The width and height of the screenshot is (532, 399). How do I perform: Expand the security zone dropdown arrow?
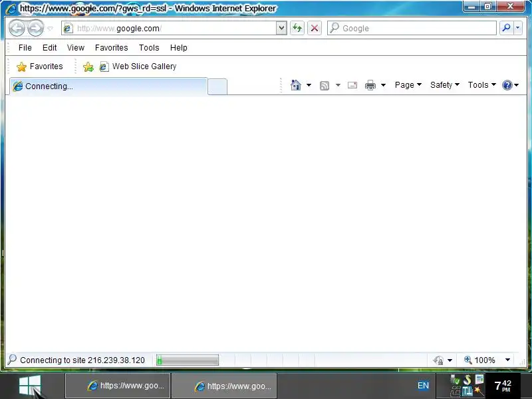tap(450, 360)
